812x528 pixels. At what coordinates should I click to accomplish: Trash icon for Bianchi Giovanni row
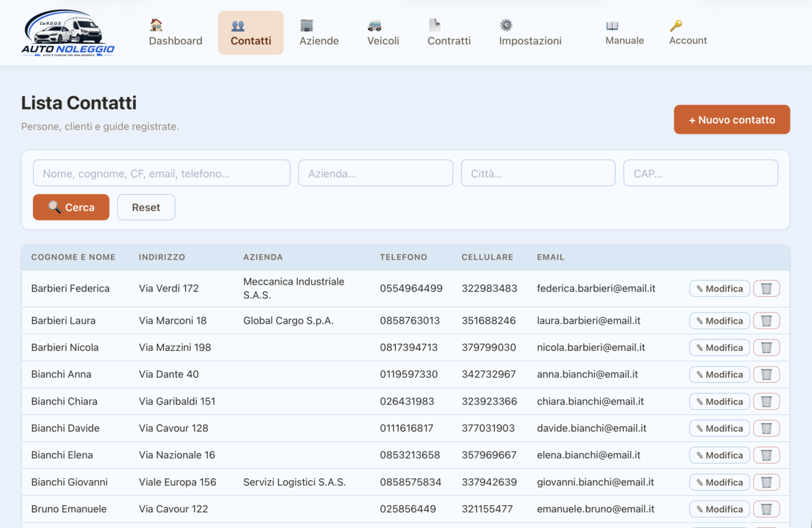point(767,482)
